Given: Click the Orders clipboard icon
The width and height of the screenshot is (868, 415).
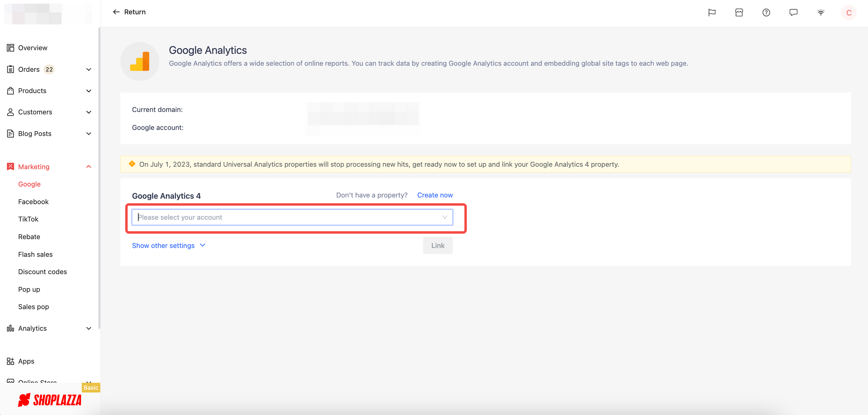Looking at the screenshot, I should click(10, 69).
